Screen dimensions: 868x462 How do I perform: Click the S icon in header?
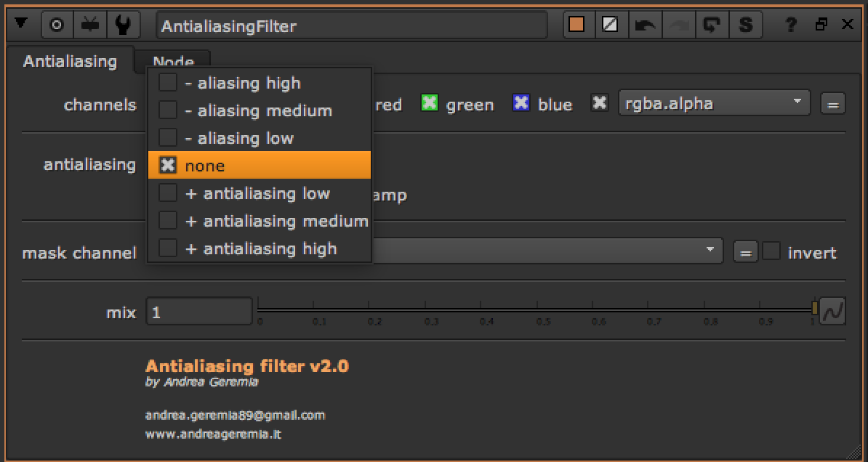tap(745, 25)
